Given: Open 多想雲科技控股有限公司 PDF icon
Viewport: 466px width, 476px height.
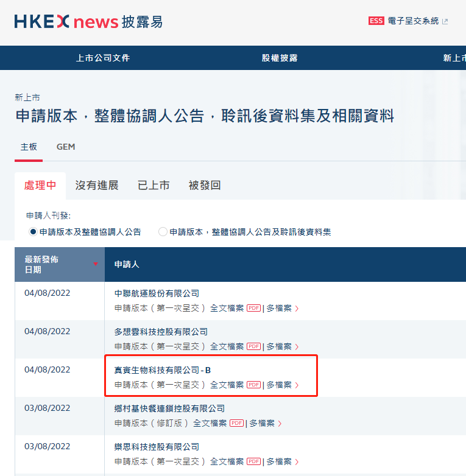Looking at the screenshot, I should point(253,346).
